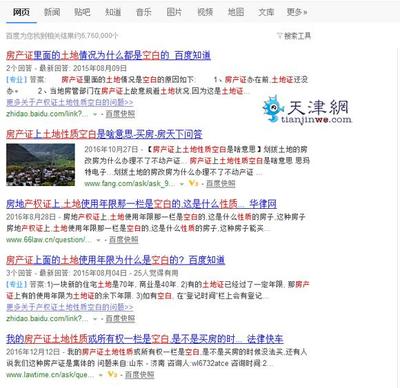The height and width of the screenshot is (388, 400).
Task: Expand arrow next to first zhidao.baidu.com URL
Action: pyautogui.click(x=95, y=114)
